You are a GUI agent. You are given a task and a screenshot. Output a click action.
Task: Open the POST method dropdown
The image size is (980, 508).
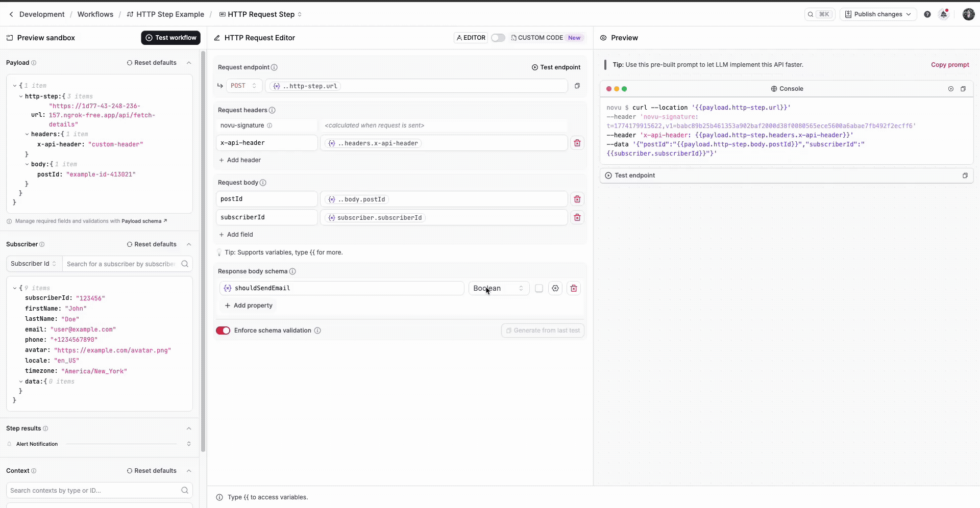(244, 86)
